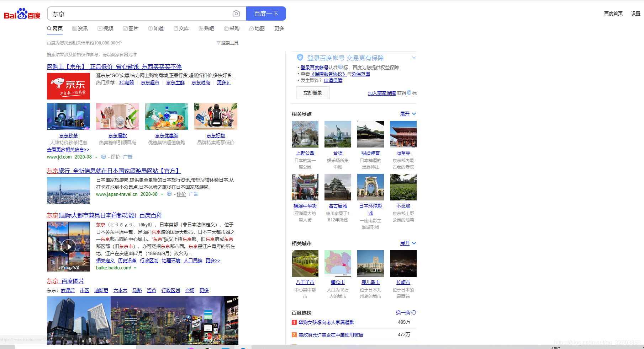Click the 京东优惠券 product image

click(167, 116)
